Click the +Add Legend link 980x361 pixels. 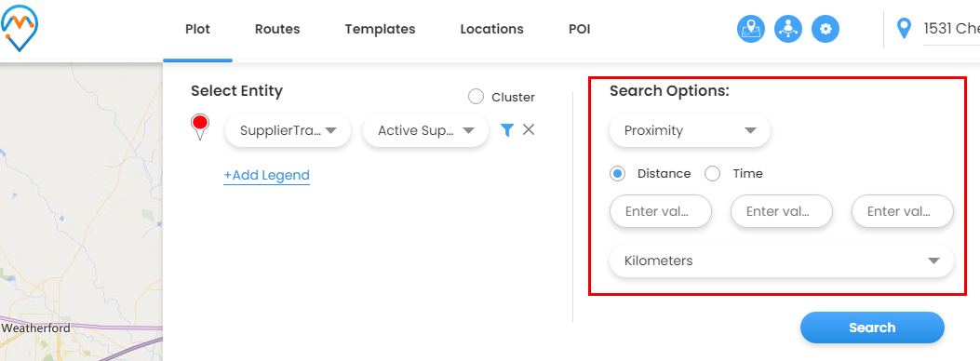pos(267,176)
